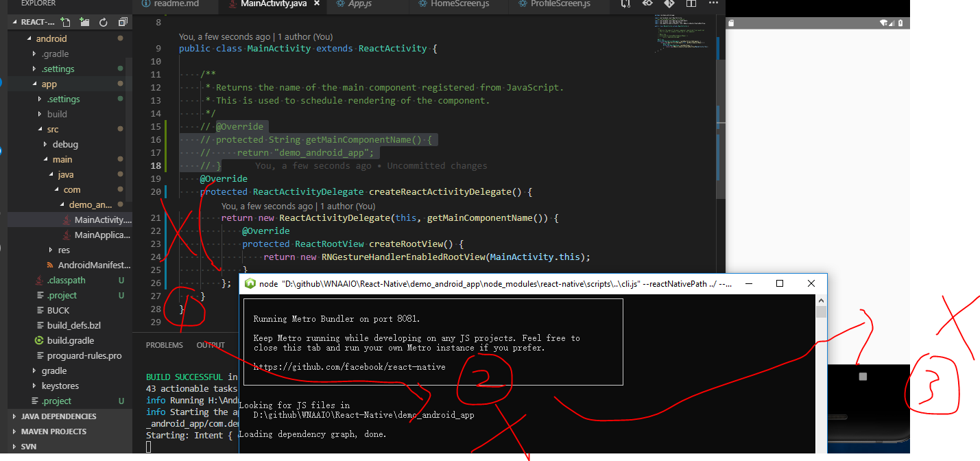Click the Java icon on MainActivity.java tab
Image resolution: width=980 pixels, height=461 pixels.
(232, 4)
